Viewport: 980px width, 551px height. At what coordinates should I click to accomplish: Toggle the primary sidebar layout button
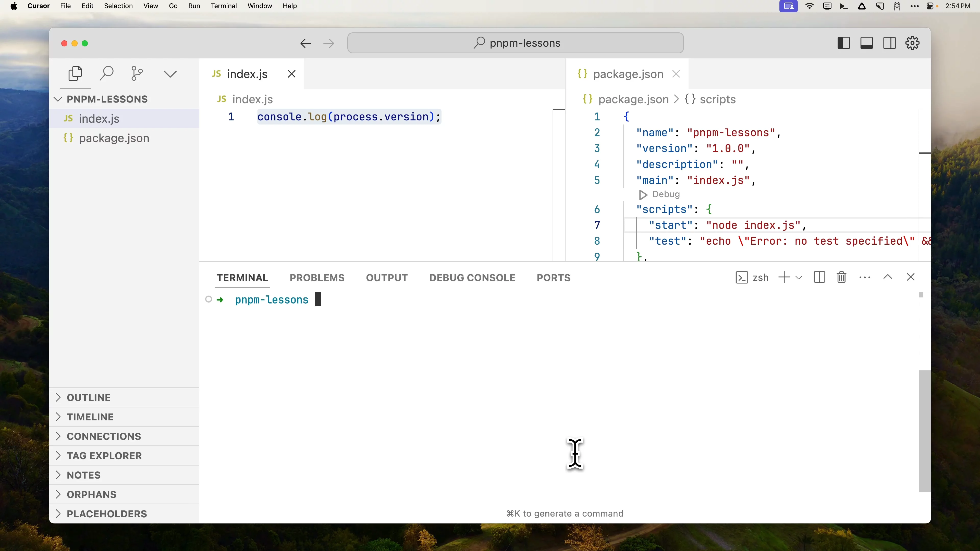pyautogui.click(x=843, y=43)
